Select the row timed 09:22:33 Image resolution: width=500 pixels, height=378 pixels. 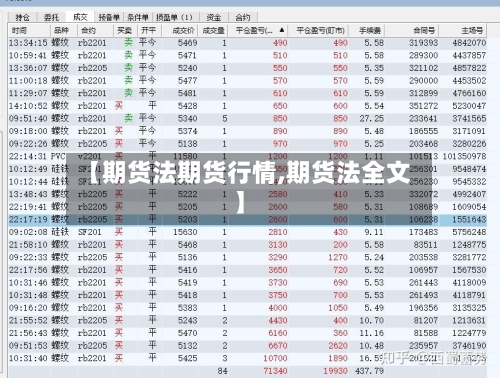pyautogui.click(x=247, y=258)
